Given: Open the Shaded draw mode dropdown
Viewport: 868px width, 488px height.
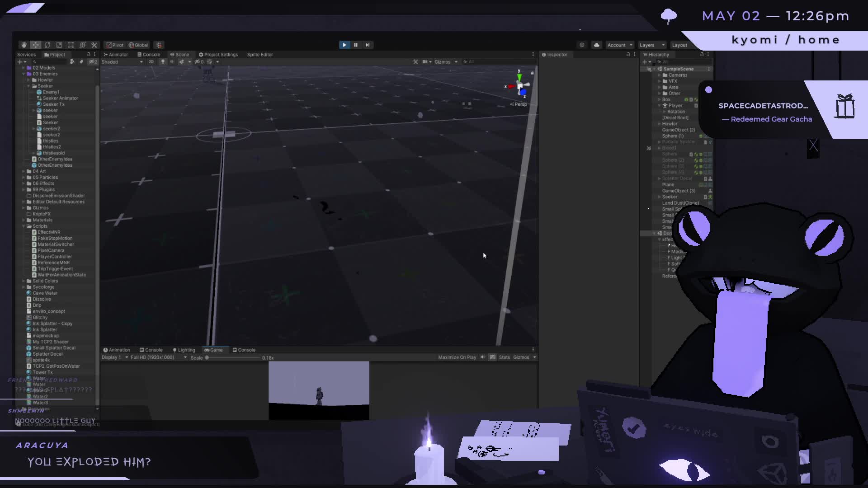Looking at the screenshot, I should pyautogui.click(x=122, y=61).
